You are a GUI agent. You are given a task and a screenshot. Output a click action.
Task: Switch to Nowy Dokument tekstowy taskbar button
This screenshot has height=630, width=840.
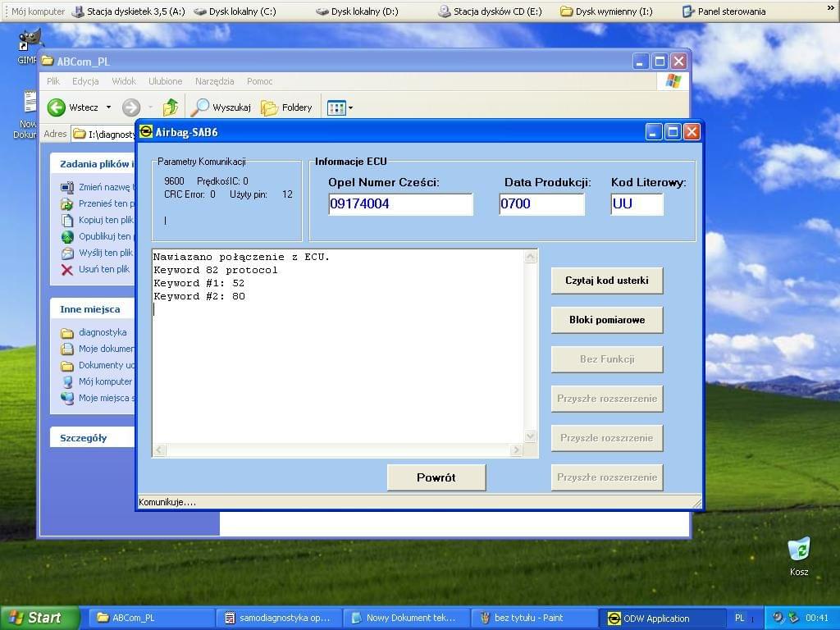407,619
